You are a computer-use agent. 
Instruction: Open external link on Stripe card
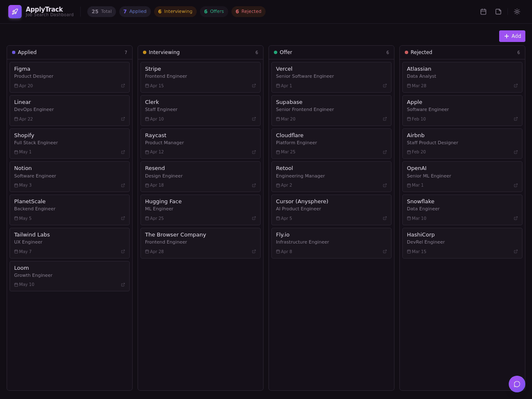[254, 86]
